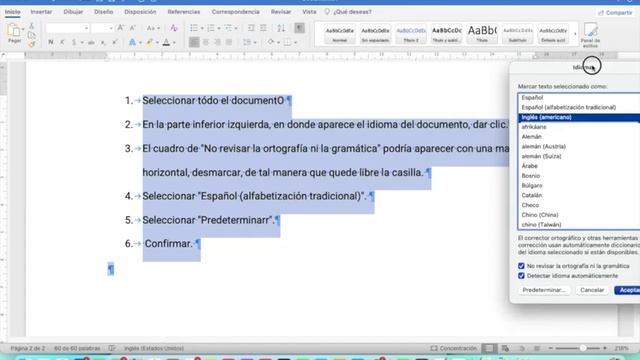Toggle bold with the N icon
This screenshot has height=360, width=640.
point(51,42)
